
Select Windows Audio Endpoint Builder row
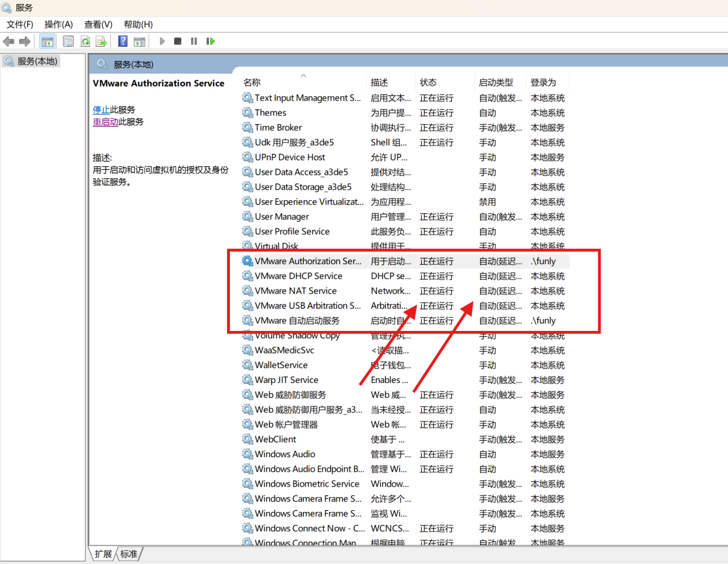(405, 469)
